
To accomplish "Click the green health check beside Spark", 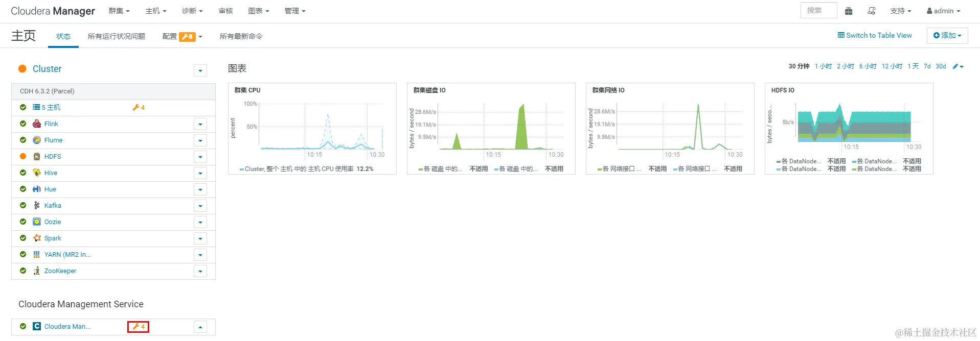I will (x=23, y=238).
